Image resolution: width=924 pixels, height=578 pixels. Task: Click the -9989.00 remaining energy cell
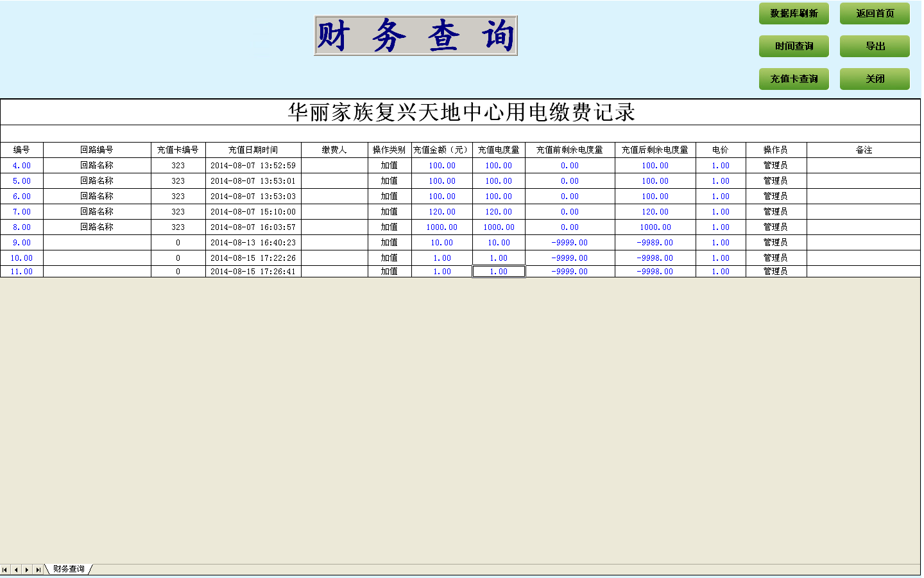(x=655, y=243)
